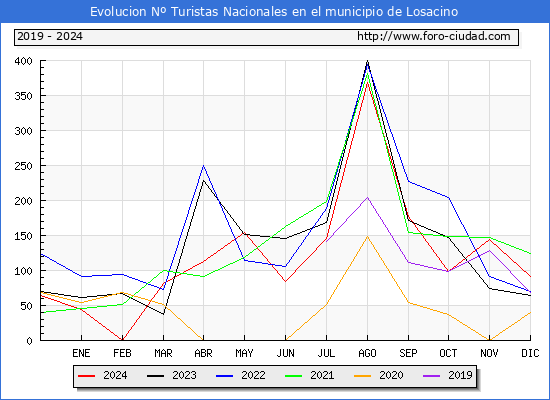Click the AGO month axis label
550x400 pixels.
point(367,353)
